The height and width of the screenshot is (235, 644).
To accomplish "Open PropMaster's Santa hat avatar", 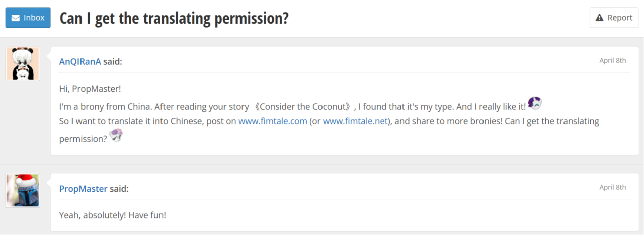I will 23,190.
